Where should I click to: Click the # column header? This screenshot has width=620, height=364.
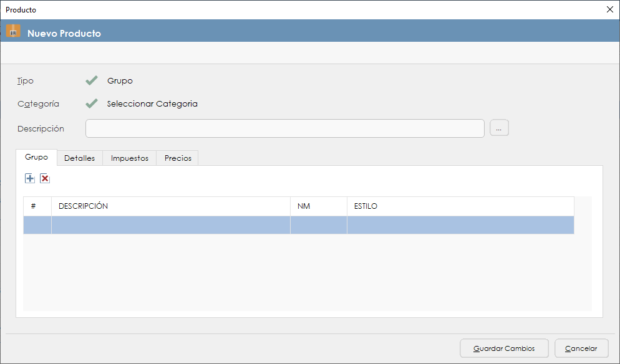coord(37,206)
